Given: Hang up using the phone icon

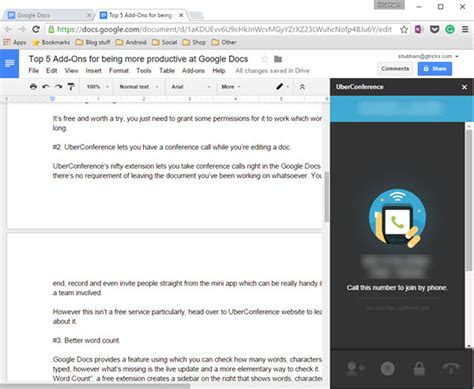Looking at the screenshot, I should (x=451, y=368).
